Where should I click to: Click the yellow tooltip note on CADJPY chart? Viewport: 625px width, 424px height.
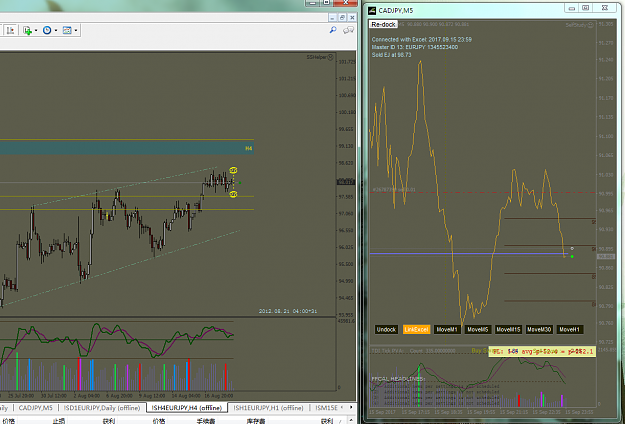pos(542,351)
